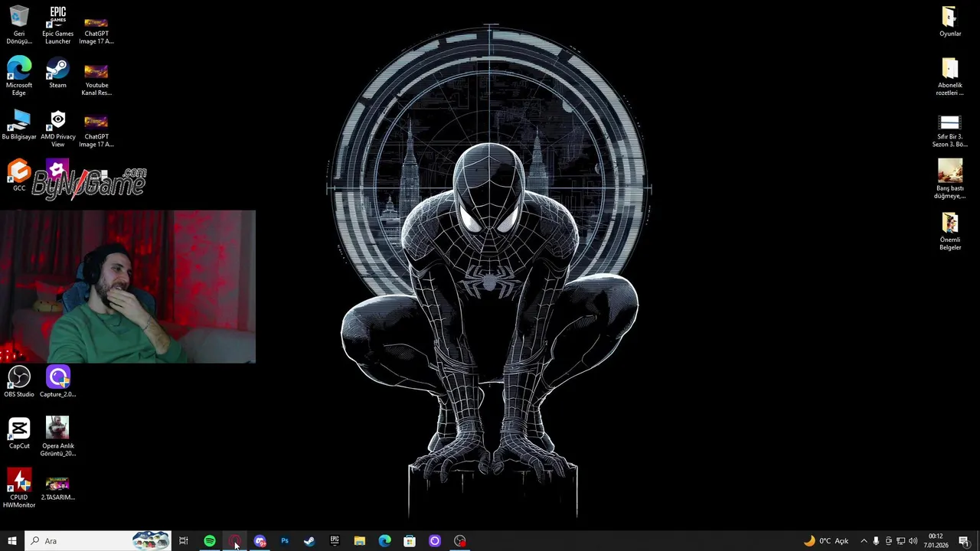The height and width of the screenshot is (551, 980).
Task: Select Barış bastı düğmeye image file
Action: (x=950, y=179)
